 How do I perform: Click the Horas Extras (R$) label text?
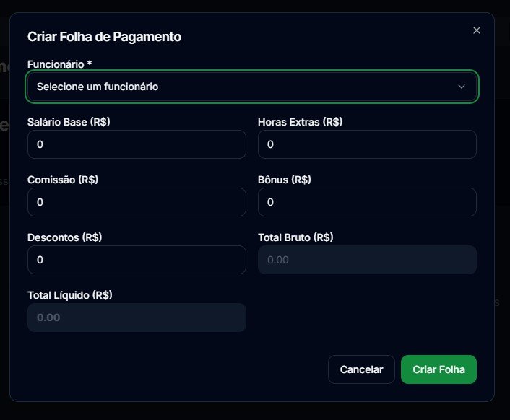300,122
